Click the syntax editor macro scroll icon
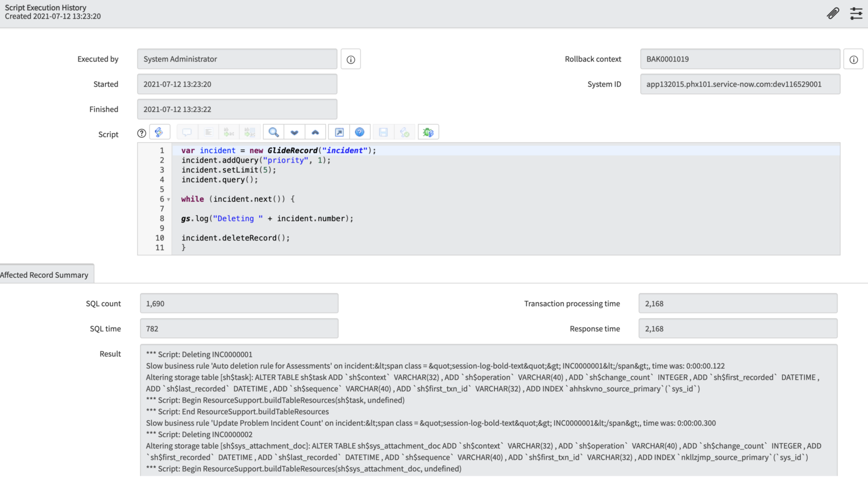 tap(160, 132)
